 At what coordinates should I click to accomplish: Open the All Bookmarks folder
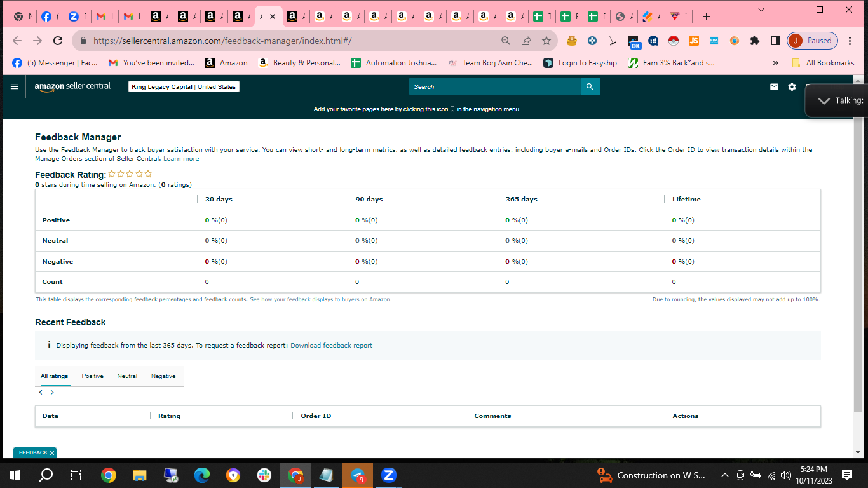tap(823, 63)
